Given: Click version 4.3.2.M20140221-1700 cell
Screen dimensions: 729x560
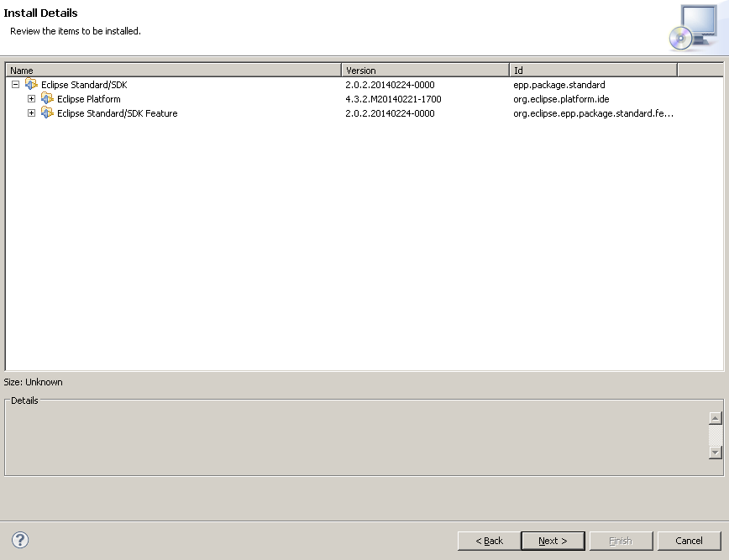Looking at the screenshot, I should [x=393, y=99].
